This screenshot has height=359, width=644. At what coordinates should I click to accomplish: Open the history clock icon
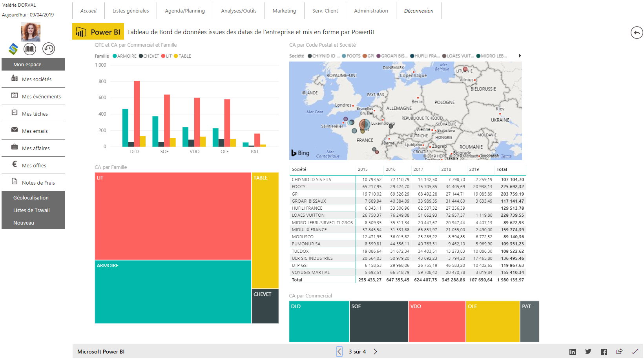(x=49, y=49)
